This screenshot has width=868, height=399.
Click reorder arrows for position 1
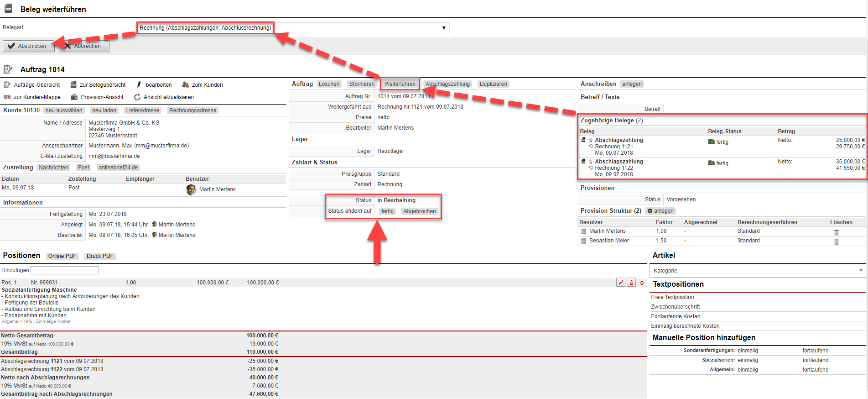[x=642, y=283]
